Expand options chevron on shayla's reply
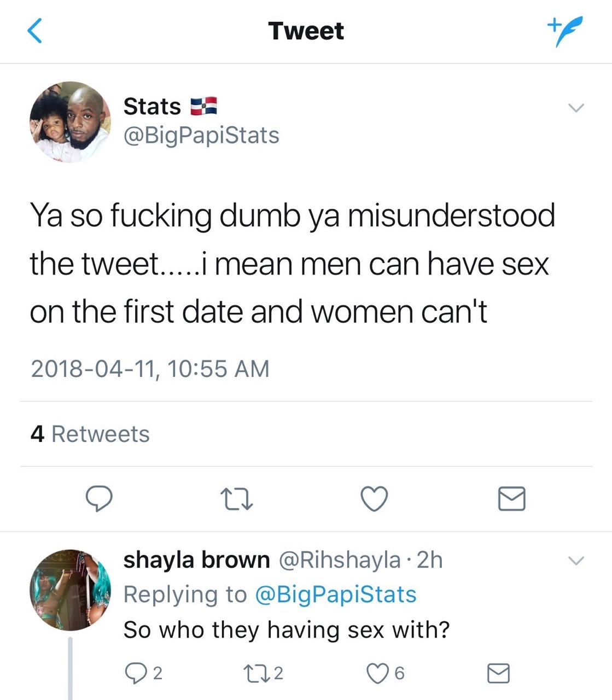 click(576, 561)
